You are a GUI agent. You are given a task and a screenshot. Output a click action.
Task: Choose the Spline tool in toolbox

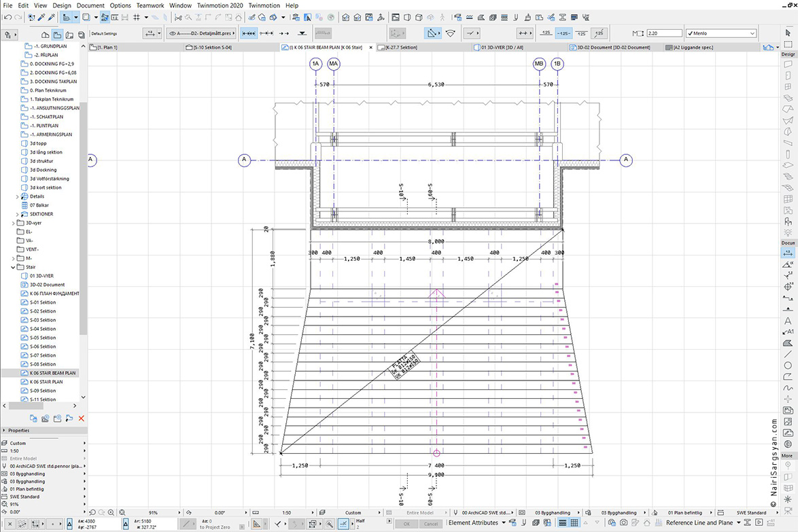[x=788, y=387]
